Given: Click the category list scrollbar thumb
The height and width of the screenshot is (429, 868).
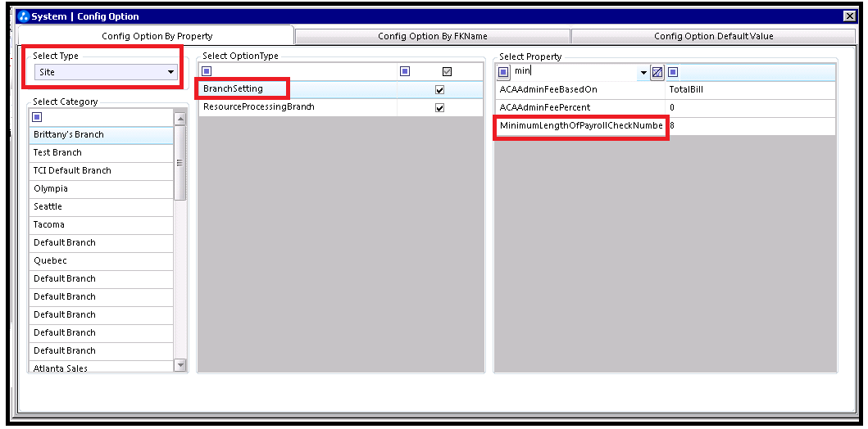Looking at the screenshot, I should (180, 163).
